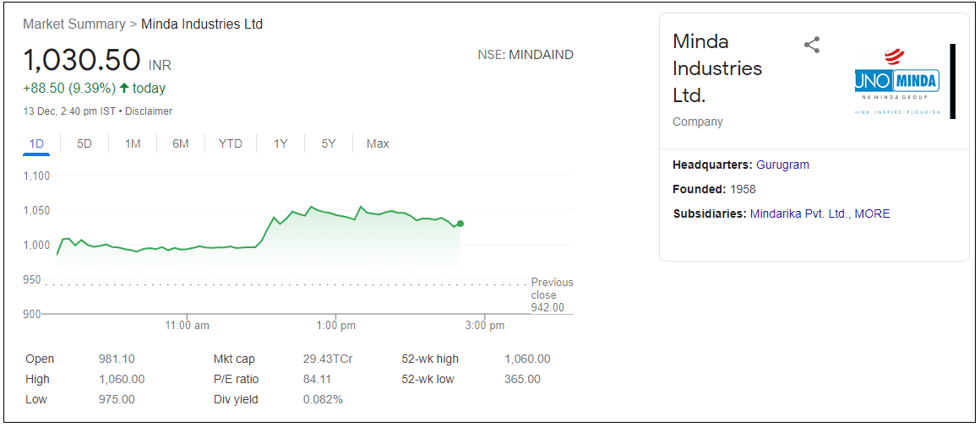Click the High value 1,060.00 beside Low
980x427 pixels.
pos(122,379)
